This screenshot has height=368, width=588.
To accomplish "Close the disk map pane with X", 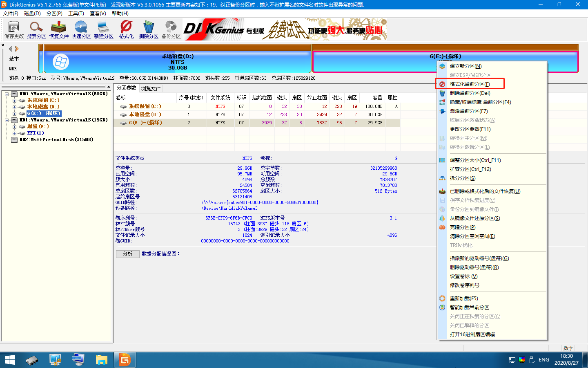I will pyautogui.click(x=3, y=45).
